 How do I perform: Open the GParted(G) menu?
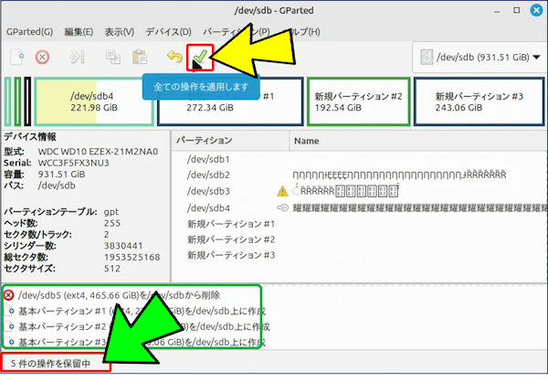(x=29, y=31)
